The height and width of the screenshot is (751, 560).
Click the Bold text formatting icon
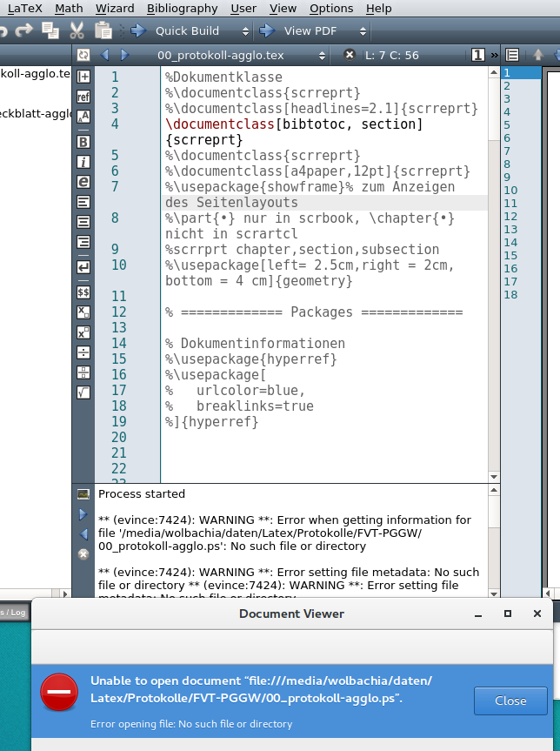tap(83, 141)
